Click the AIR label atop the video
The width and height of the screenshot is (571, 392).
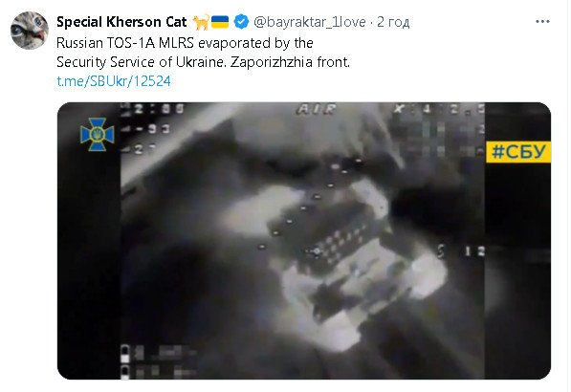(x=316, y=109)
